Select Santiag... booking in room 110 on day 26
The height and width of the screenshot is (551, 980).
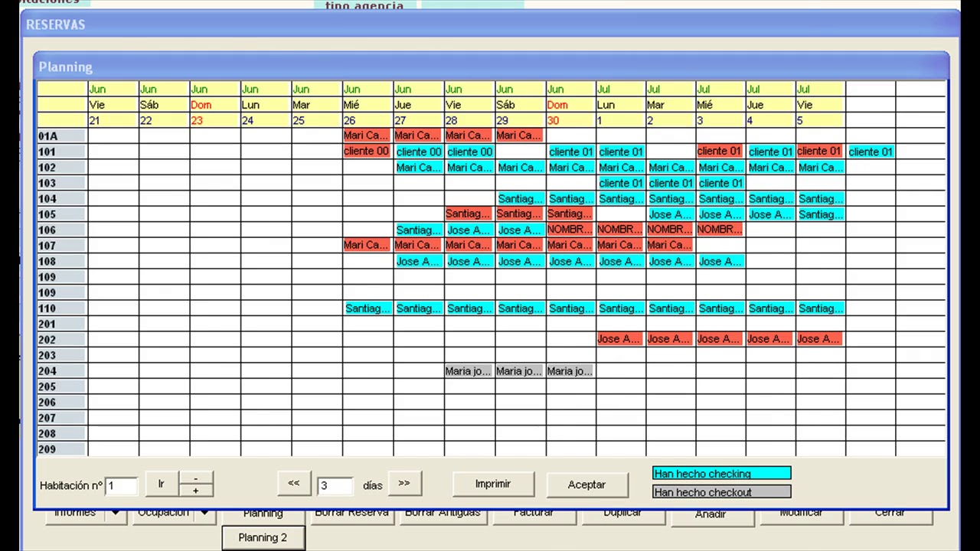tap(368, 308)
